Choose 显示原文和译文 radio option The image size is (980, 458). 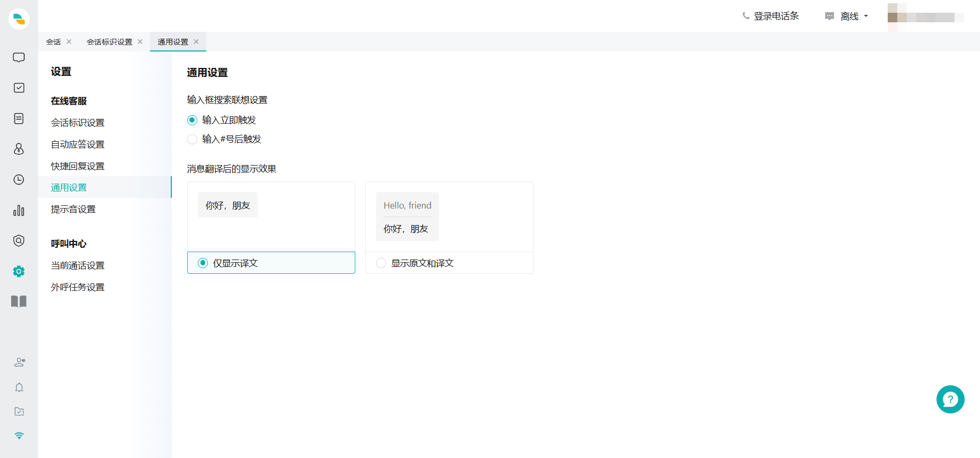tap(381, 263)
